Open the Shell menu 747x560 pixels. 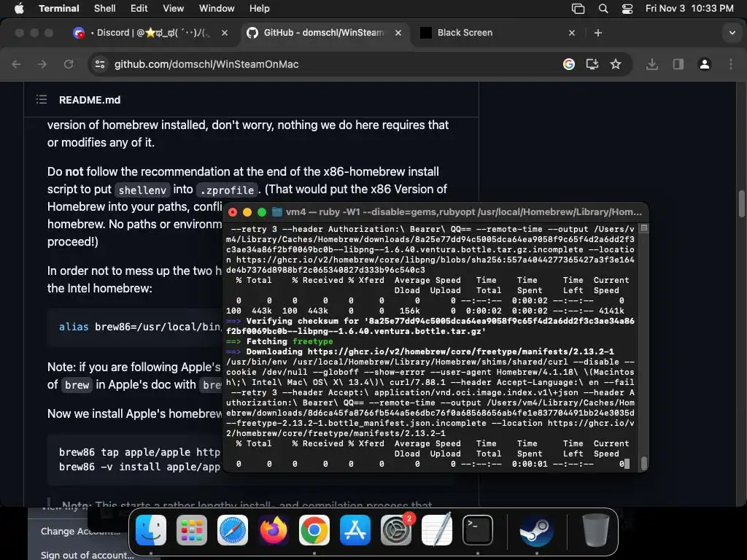point(105,8)
